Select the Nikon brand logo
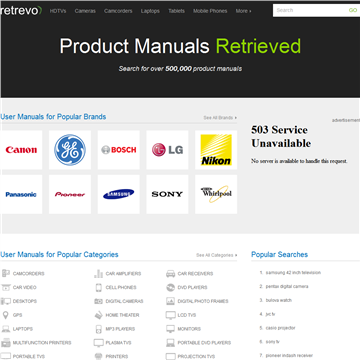 216,150
